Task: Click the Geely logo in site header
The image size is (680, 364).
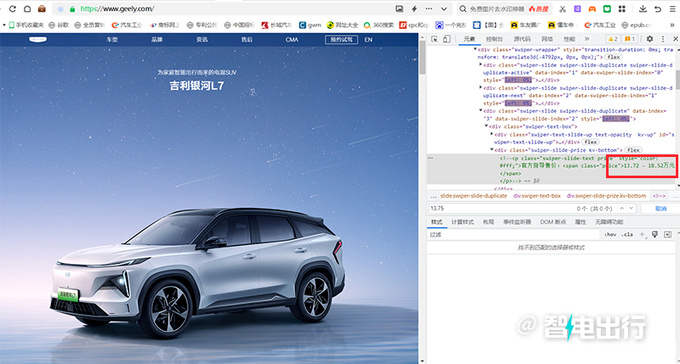Action: click(x=38, y=39)
